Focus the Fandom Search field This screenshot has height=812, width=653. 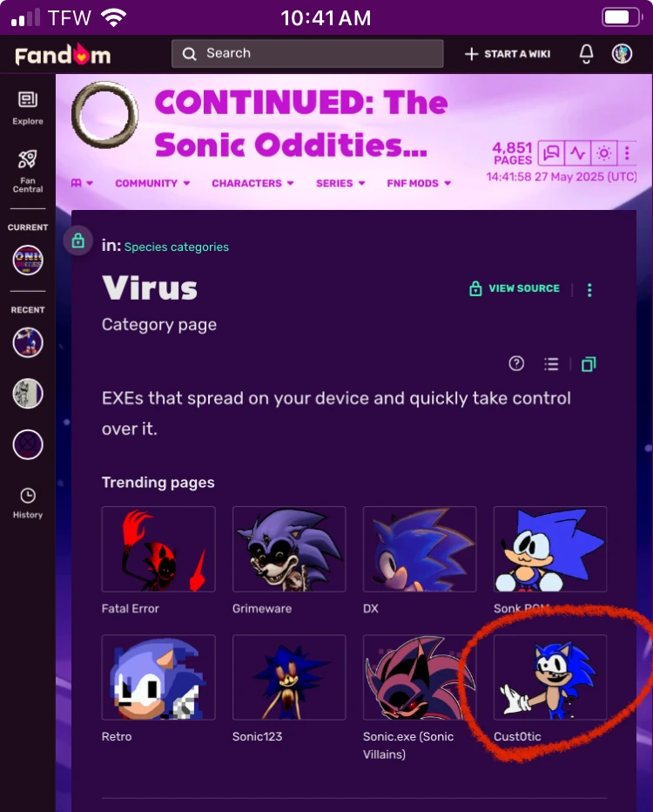pos(307,53)
